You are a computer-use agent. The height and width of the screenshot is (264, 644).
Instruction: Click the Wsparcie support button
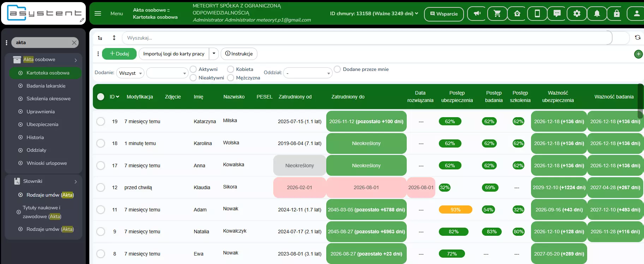(x=444, y=14)
